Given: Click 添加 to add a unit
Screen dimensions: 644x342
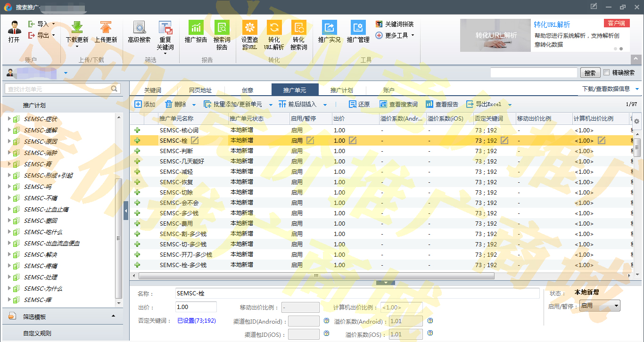Looking at the screenshot, I should (x=145, y=105).
